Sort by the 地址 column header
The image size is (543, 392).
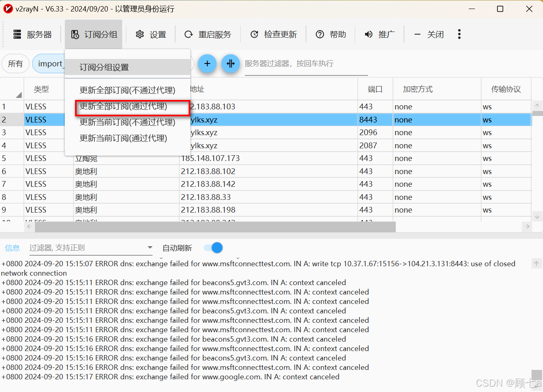tap(197, 89)
